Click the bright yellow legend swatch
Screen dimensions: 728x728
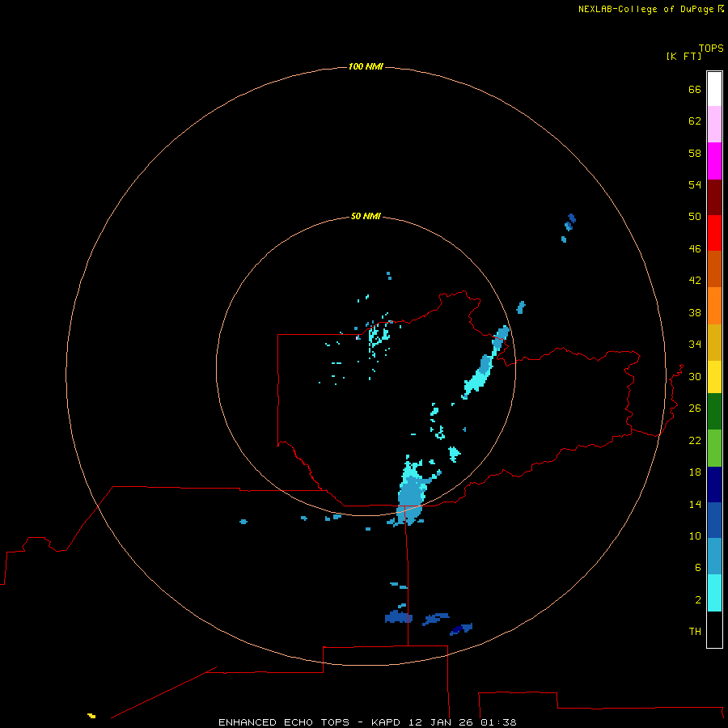tap(714, 377)
